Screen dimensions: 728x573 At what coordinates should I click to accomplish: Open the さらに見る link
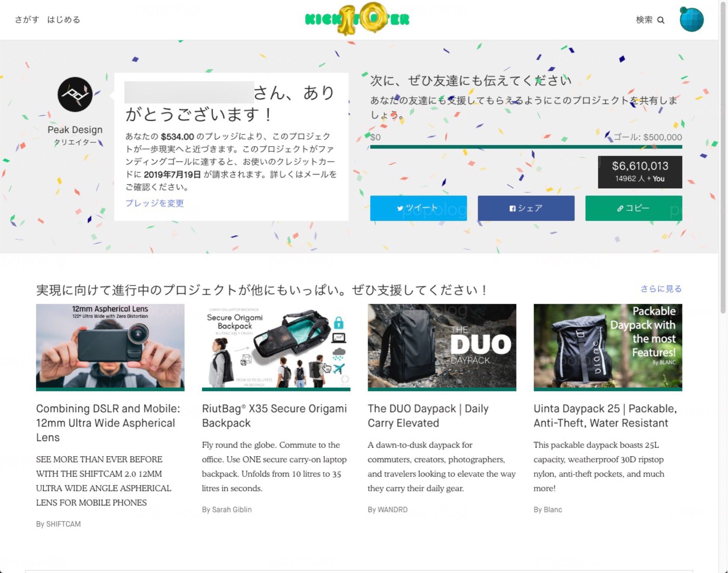click(661, 289)
